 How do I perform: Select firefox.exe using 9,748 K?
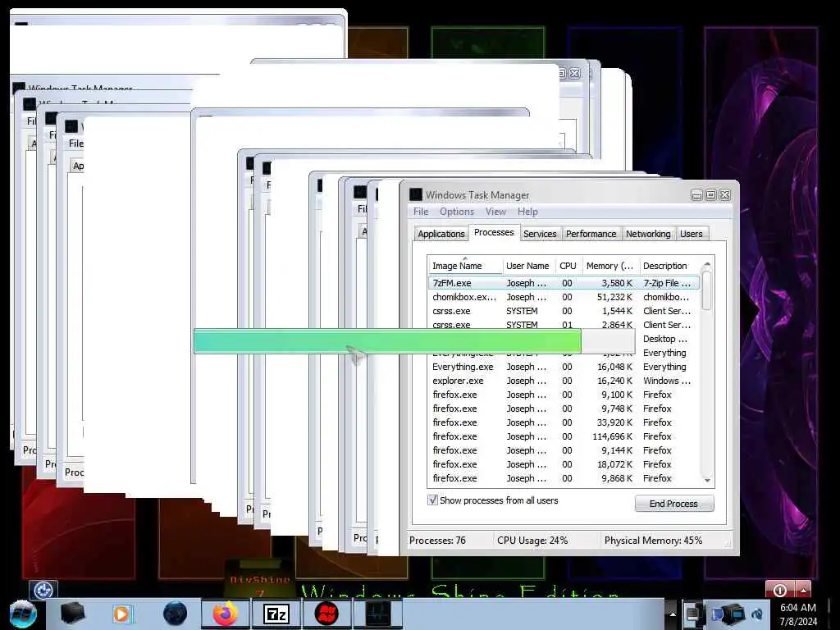(564, 409)
